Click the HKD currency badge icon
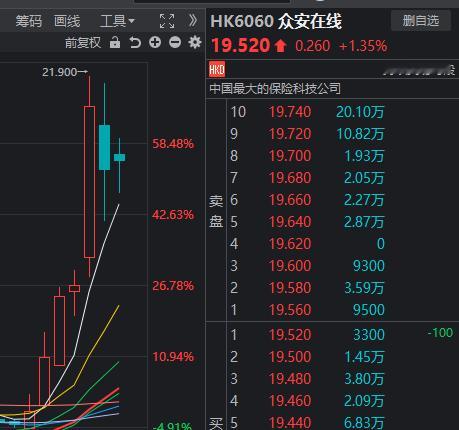 [217, 70]
